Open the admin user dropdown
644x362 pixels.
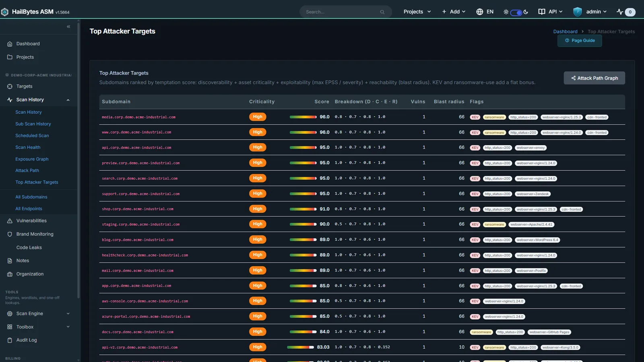point(590,12)
